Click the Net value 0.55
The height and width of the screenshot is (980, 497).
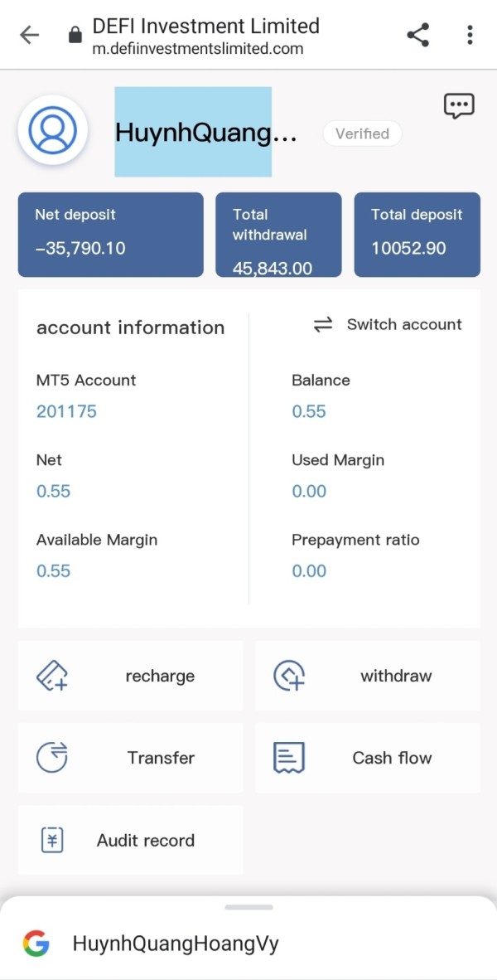tap(53, 492)
